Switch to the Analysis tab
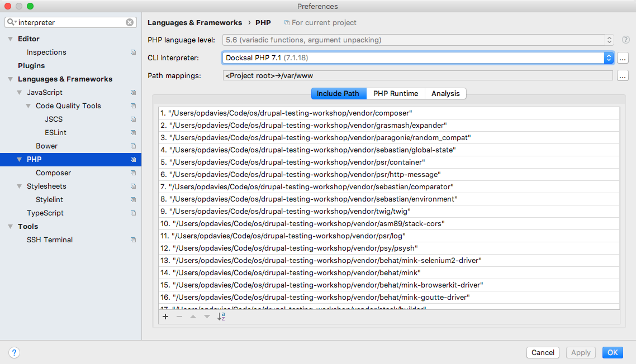This screenshot has height=364, width=636. [x=445, y=94]
